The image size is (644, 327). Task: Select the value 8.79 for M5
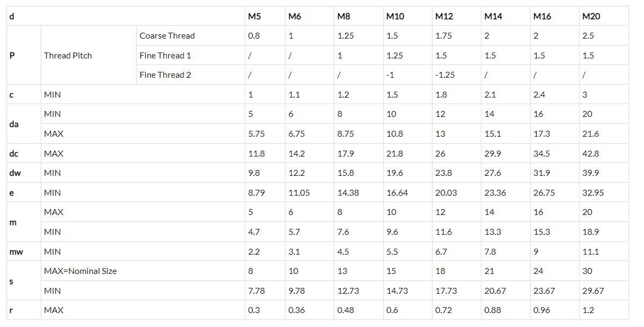coord(257,192)
